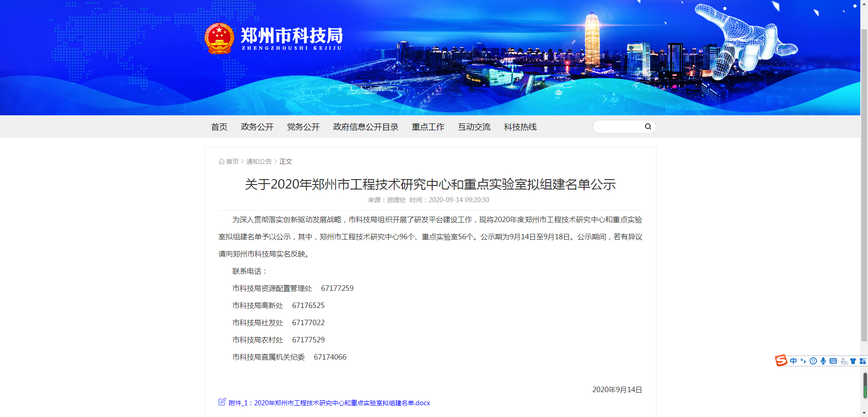Screen dimensions: 868x417
Task: Click the phone number 67177022
Action: tap(308, 323)
